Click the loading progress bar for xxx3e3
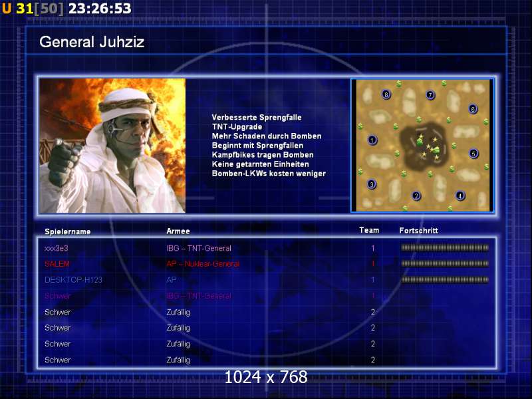Viewport: 532px width, 399px height. tap(445, 248)
